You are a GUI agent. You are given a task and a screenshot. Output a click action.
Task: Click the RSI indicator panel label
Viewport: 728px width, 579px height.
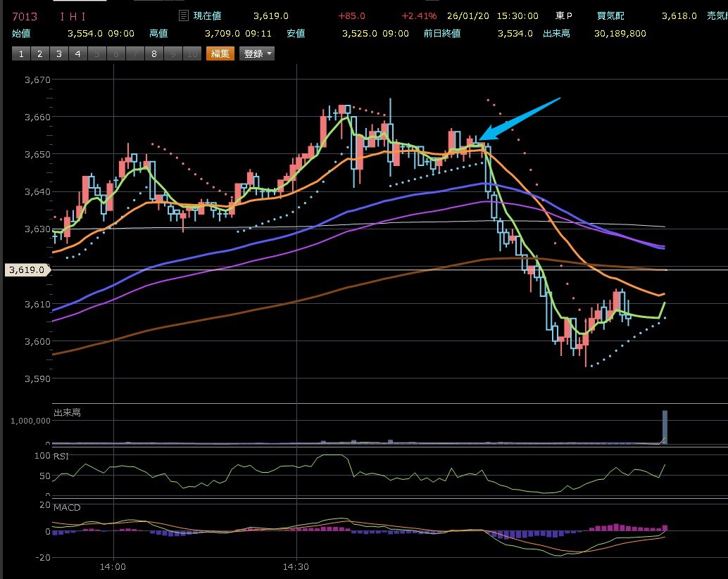tap(62, 456)
